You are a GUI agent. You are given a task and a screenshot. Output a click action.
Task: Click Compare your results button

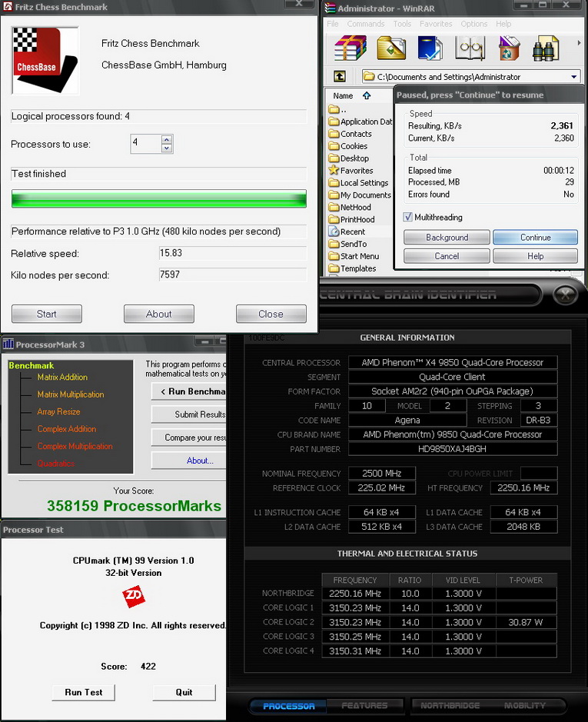pos(189,438)
